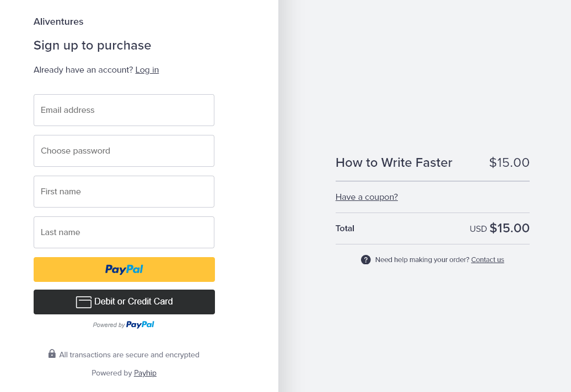Choose Debit or Credit Card payment
Screen dimensions: 571x392
coord(124,302)
